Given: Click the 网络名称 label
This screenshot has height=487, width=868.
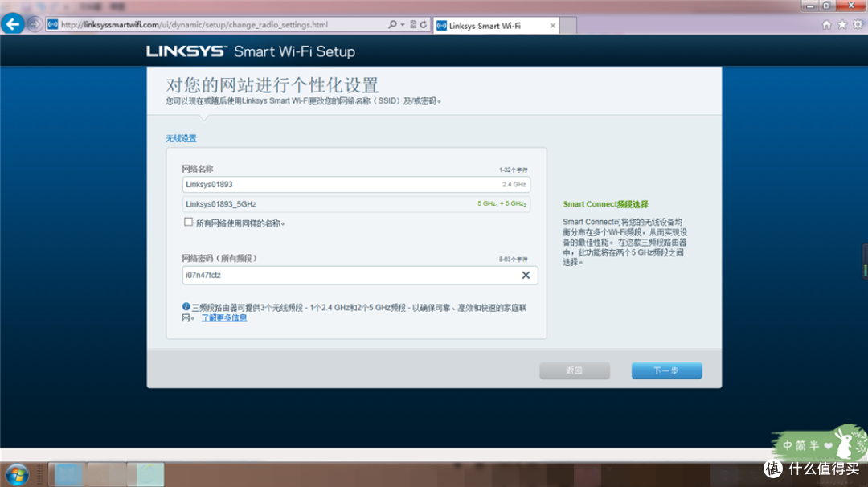Looking at the screenshot, I should (x=198, y=169).
